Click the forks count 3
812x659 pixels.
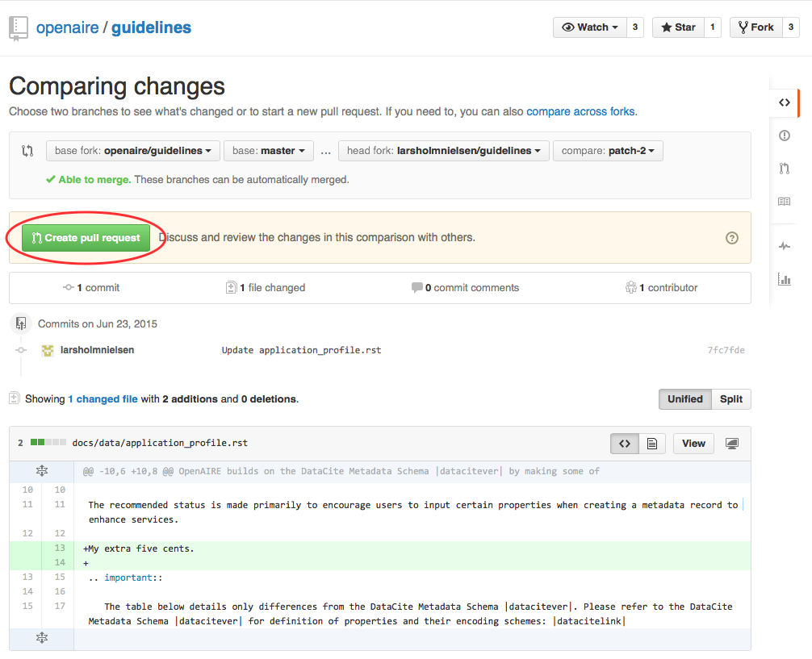click(791, 27)
